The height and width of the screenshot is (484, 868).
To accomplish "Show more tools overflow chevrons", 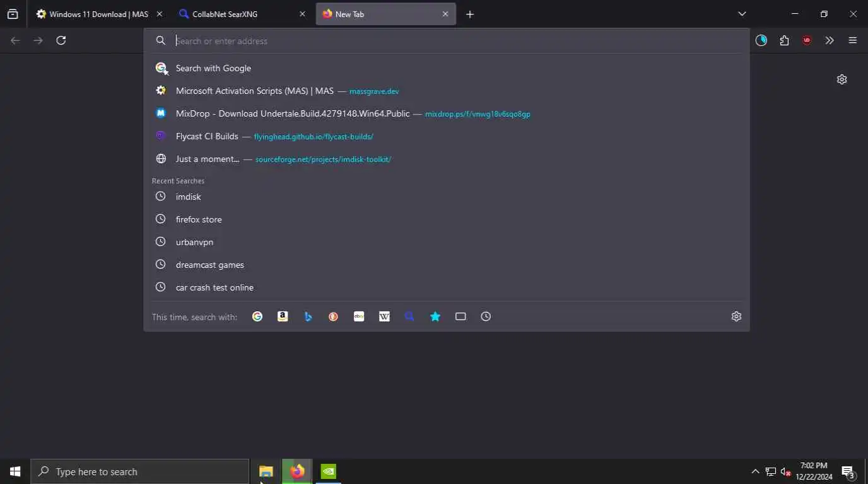I will tap(830, 40).
